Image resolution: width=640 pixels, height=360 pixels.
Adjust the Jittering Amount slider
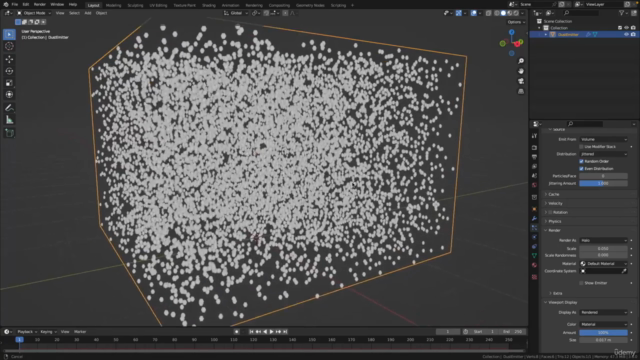click(604, 183)
